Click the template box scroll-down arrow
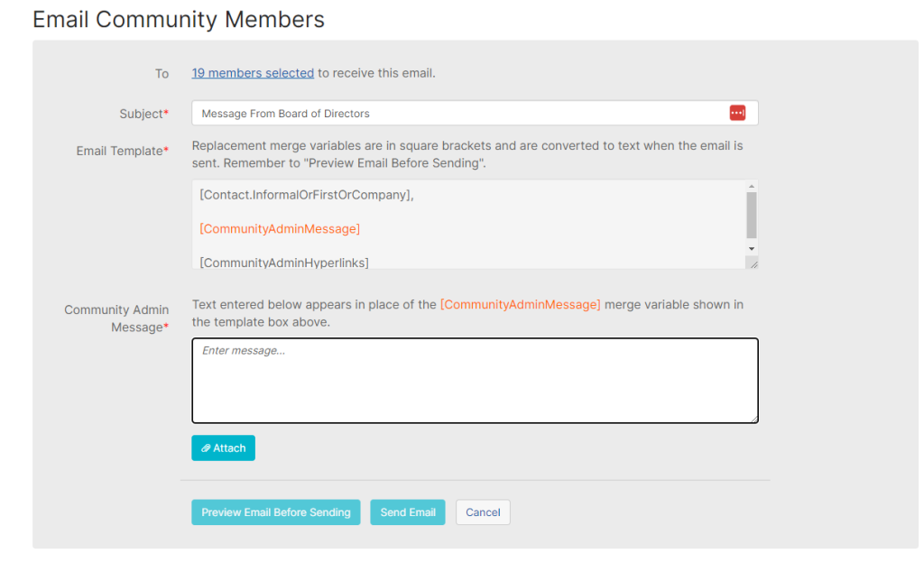The image size is (924, 563). pos(752,248)
